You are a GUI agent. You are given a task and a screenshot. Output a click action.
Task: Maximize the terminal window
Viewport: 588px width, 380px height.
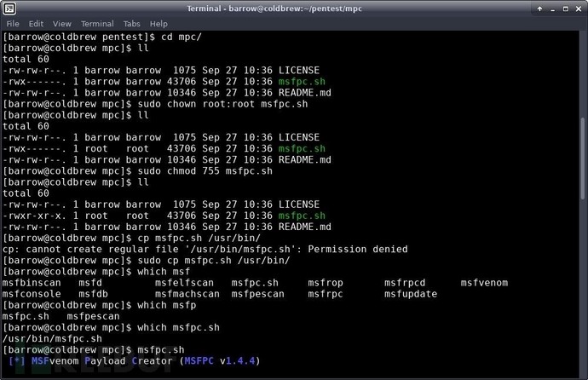[566, 9]
